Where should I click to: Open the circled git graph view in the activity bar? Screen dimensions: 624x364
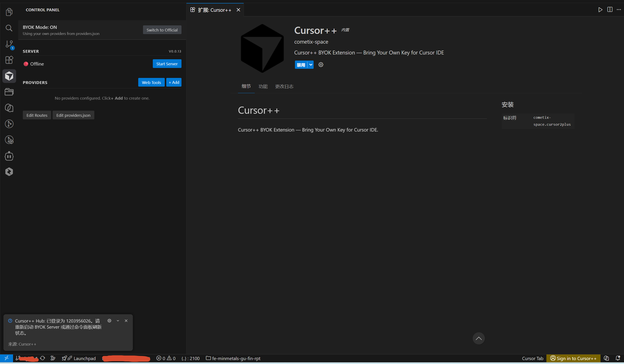[9, 124]
